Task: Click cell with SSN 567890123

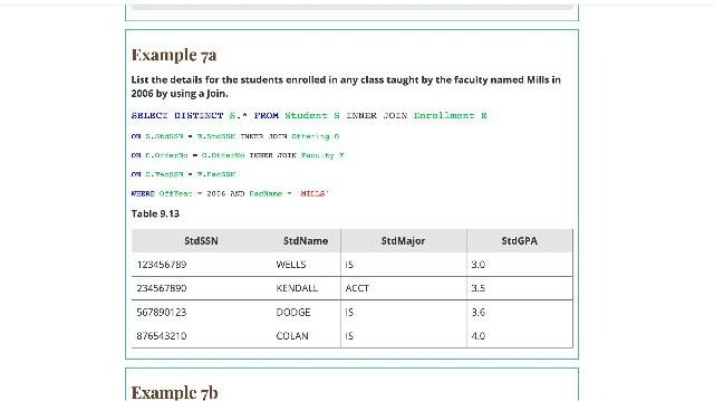Action: tap(162, 312)
